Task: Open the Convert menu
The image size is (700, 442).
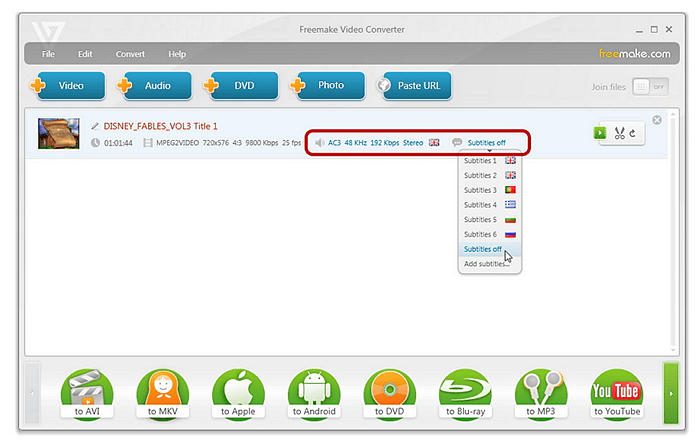Action: click(x=130, y=54)
